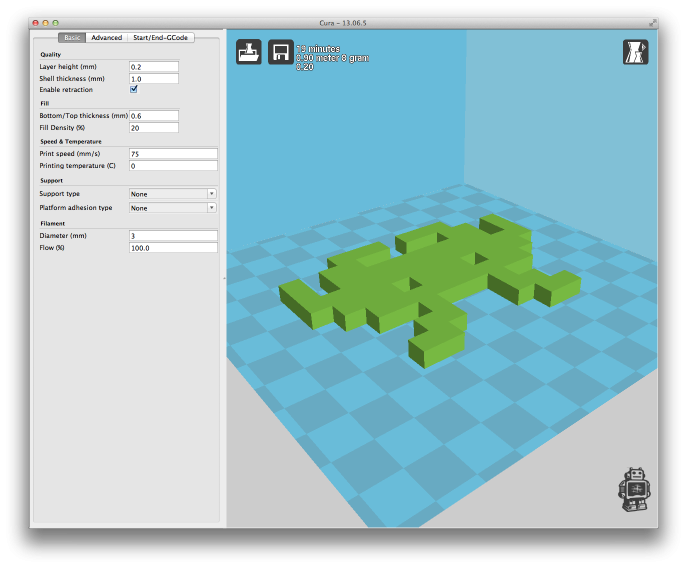The image size is (687, 568).
Task: Click the '19 minutes' print time text
Action: [318, 49]
